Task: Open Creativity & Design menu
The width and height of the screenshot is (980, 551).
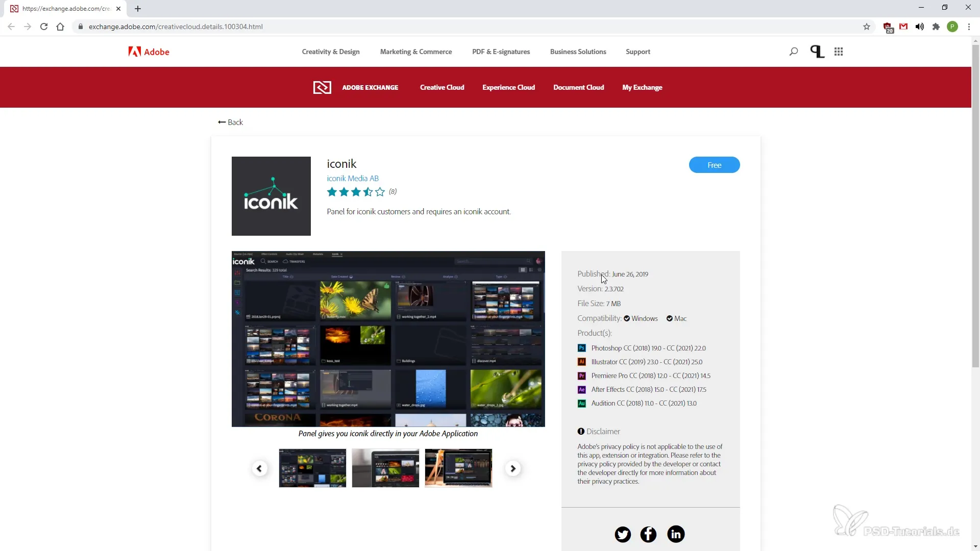Action: point(331,52)
